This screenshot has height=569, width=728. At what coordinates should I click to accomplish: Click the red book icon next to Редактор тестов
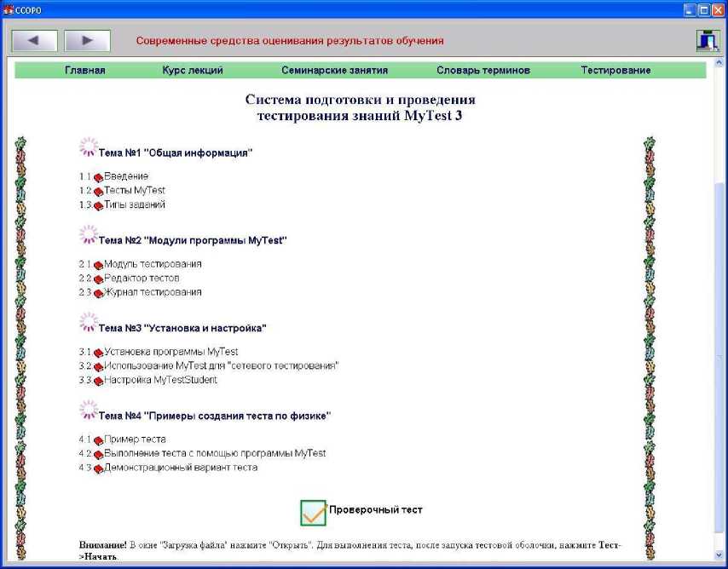(98, 279)
